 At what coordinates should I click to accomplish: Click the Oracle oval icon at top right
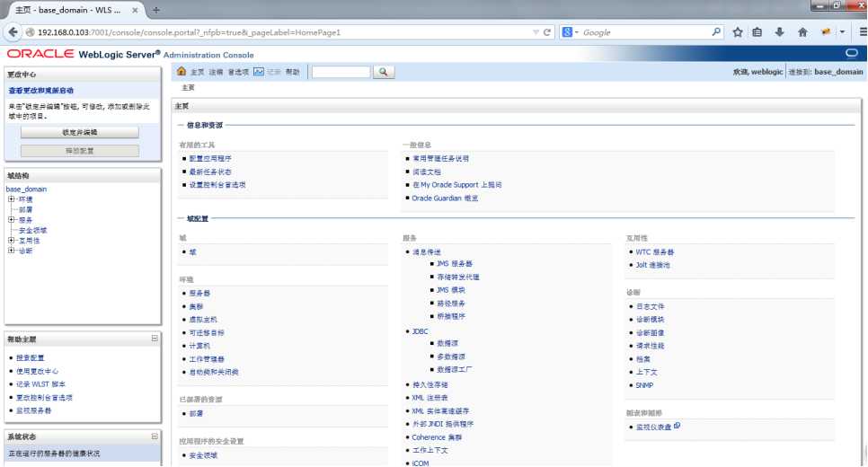point(852,53)
